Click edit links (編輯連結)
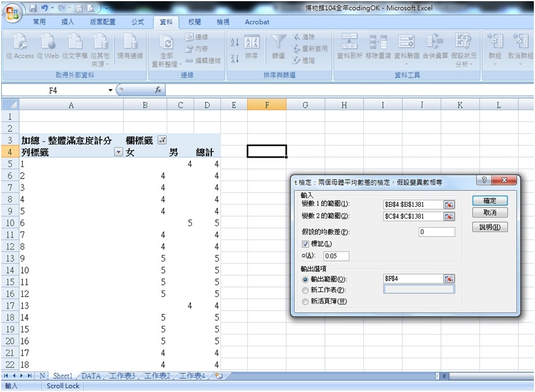 coord(203,61)
